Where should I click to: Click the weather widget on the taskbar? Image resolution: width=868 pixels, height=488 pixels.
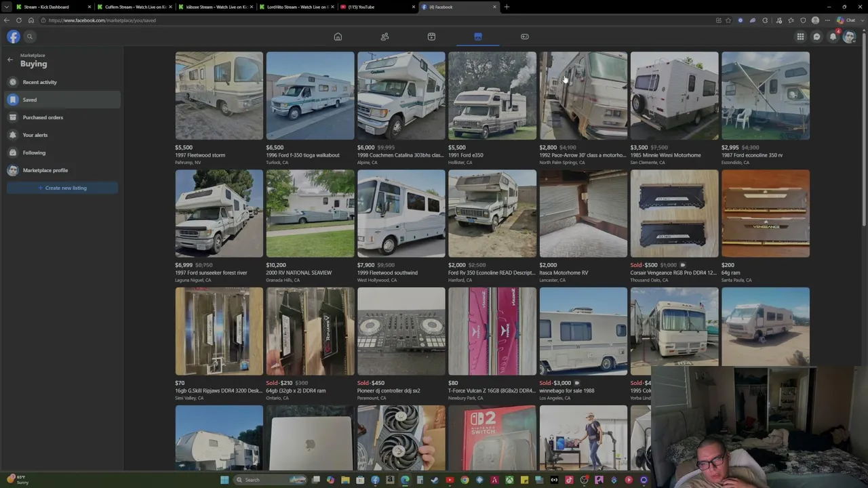click(17, 479)
